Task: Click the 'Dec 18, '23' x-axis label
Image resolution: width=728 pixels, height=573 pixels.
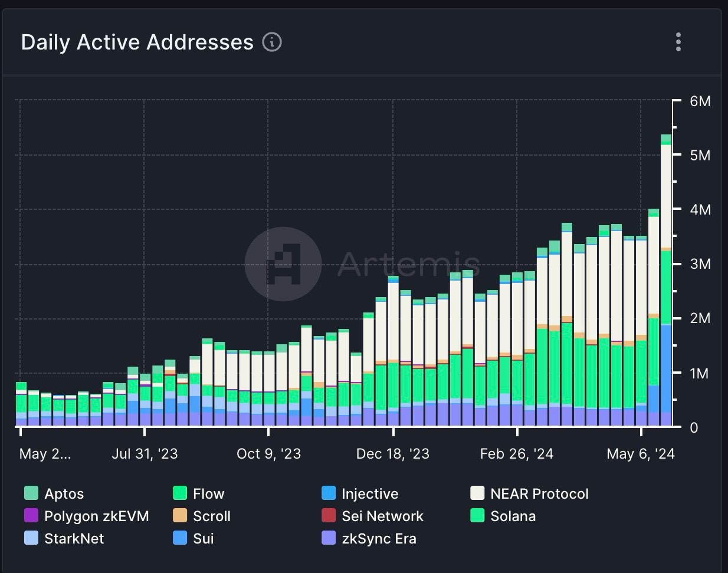Action: pos(393,453)
